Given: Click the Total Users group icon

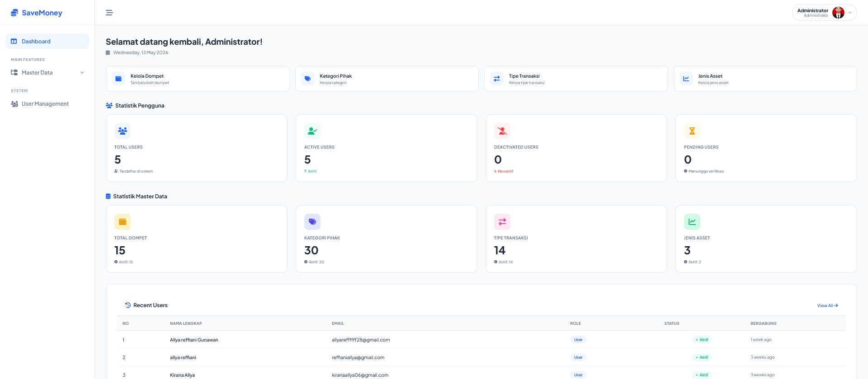Looking at the screenshot, I should click(x=123, y=131).
